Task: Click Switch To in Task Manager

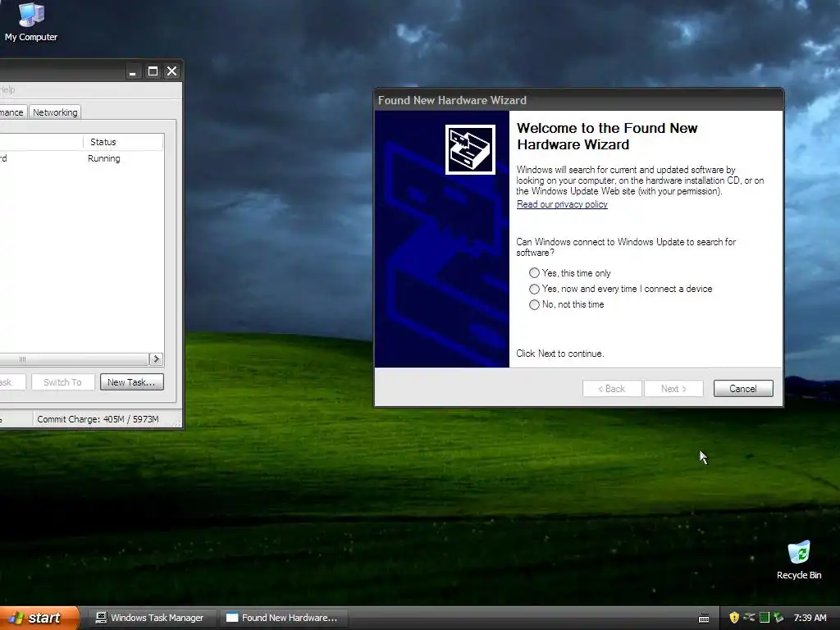Action: click(62, 382)
